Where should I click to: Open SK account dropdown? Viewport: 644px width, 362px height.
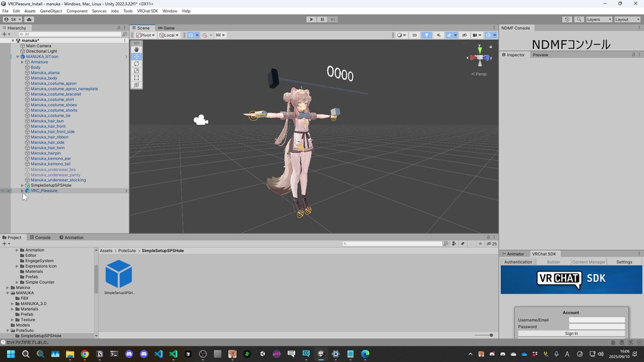[x=12, y=19]
